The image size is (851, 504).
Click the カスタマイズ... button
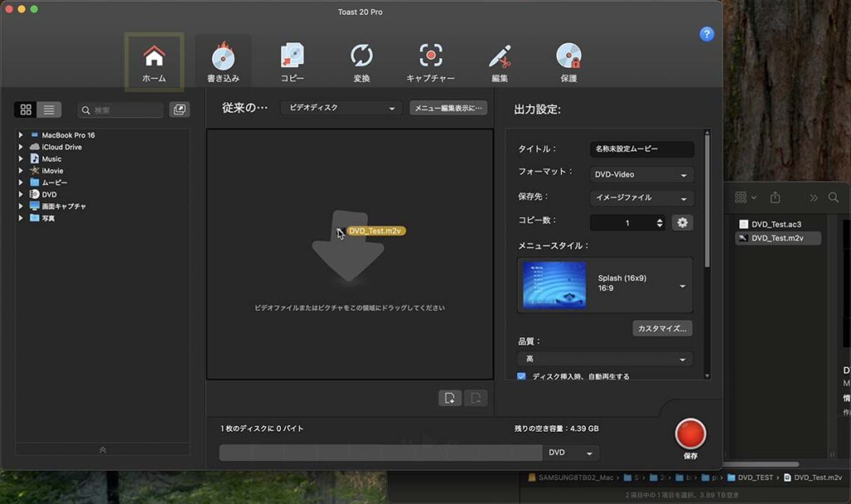click(x=662, y=328)
